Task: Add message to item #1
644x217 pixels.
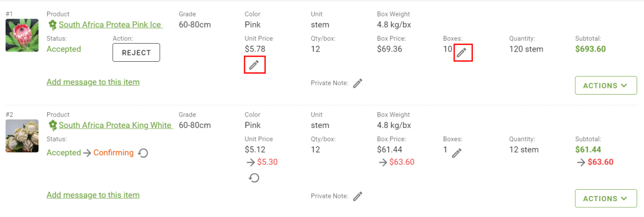Action: [93, 82]
